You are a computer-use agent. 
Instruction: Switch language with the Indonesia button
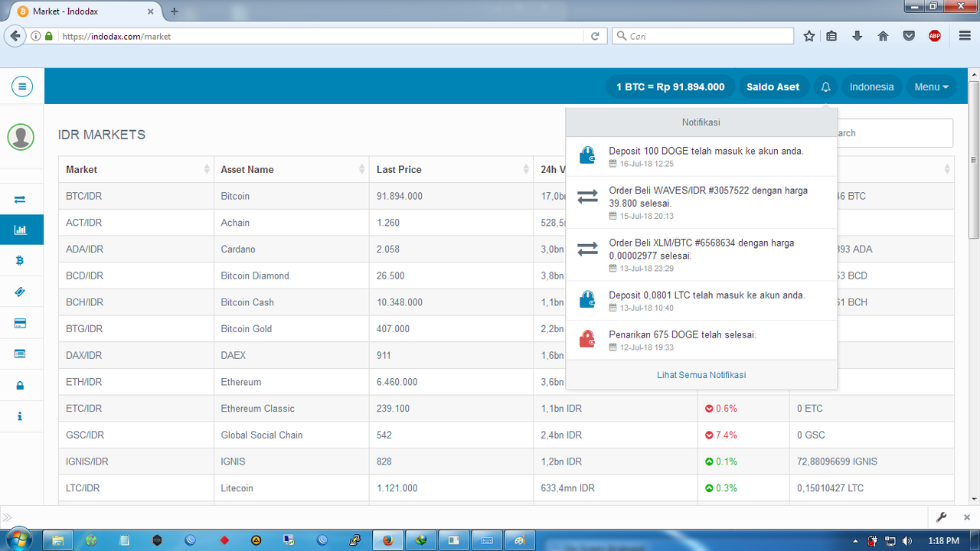pos(871,86)
